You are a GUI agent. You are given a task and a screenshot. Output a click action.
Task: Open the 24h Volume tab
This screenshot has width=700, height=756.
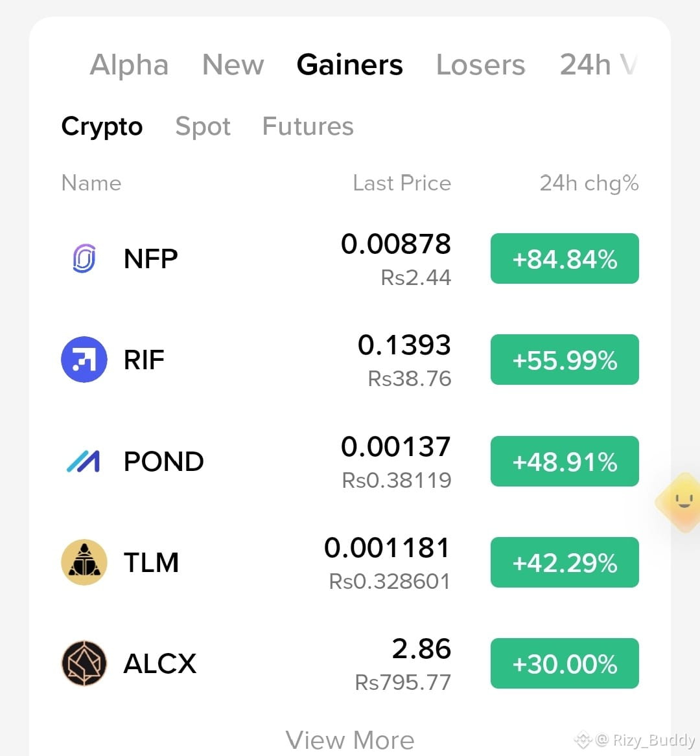point(599,65)
